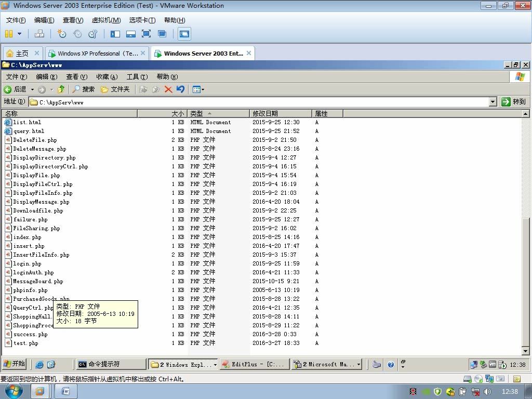Click the 转到 go button
The image size is (532, 399).
tap(514, 102)
